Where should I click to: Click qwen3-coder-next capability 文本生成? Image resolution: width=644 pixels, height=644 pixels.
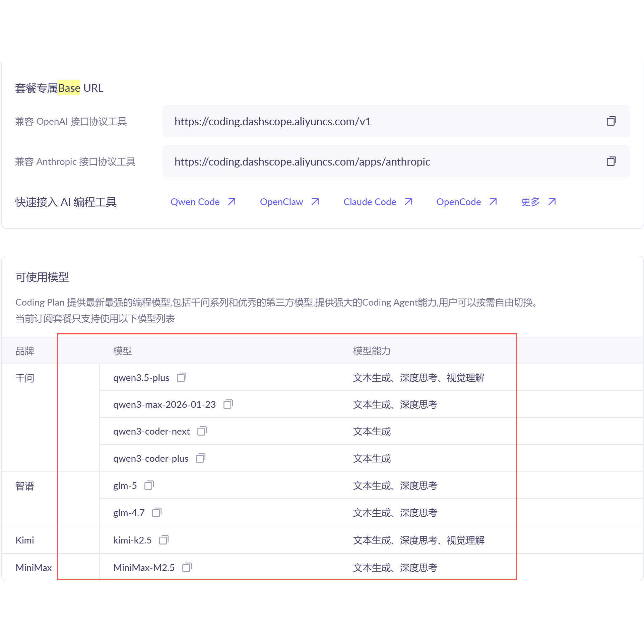372,431
